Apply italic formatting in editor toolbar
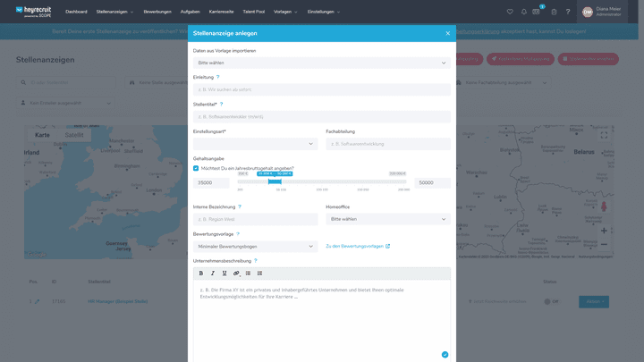The image size is (644, 362). coord(213,273)
